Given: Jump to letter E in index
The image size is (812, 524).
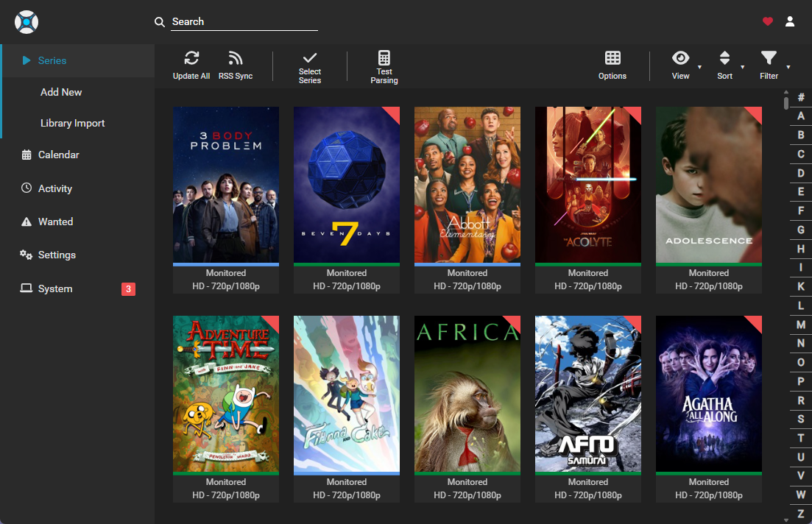Looking at the screenshot, I should point(801,191).
